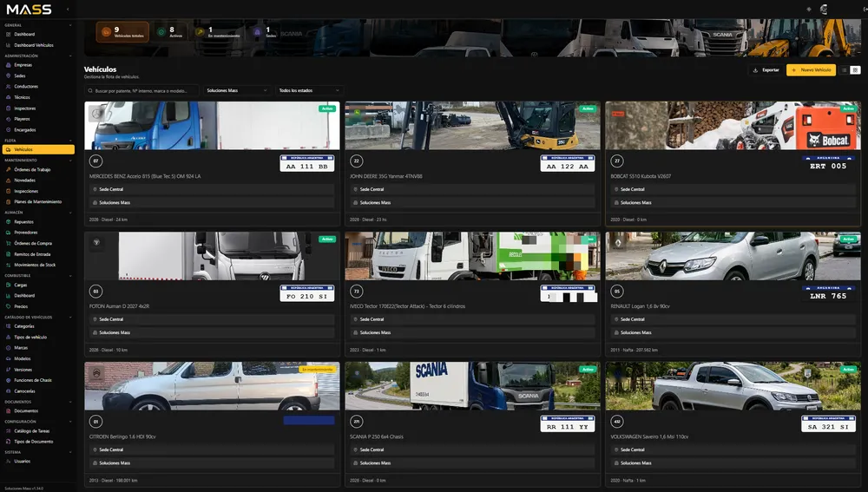Open the Soluciones Mass company dropdown
The width and height of the screenshot is (868, 492).
point(236,91)
